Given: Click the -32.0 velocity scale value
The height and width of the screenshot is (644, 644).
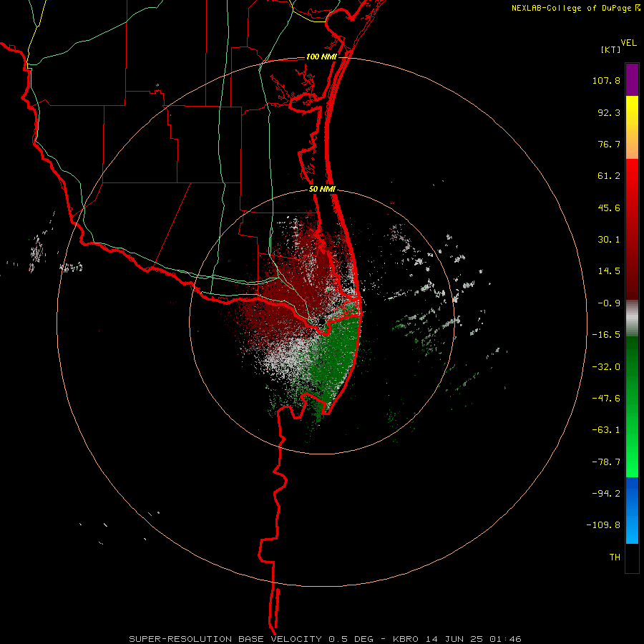Looking at the screenshot, I should tap(606, 367).
